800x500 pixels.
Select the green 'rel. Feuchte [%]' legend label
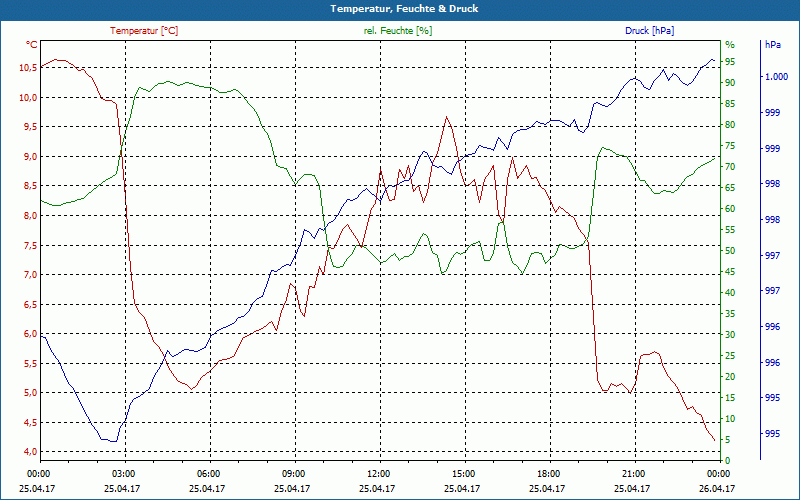[x=397, y=31]
